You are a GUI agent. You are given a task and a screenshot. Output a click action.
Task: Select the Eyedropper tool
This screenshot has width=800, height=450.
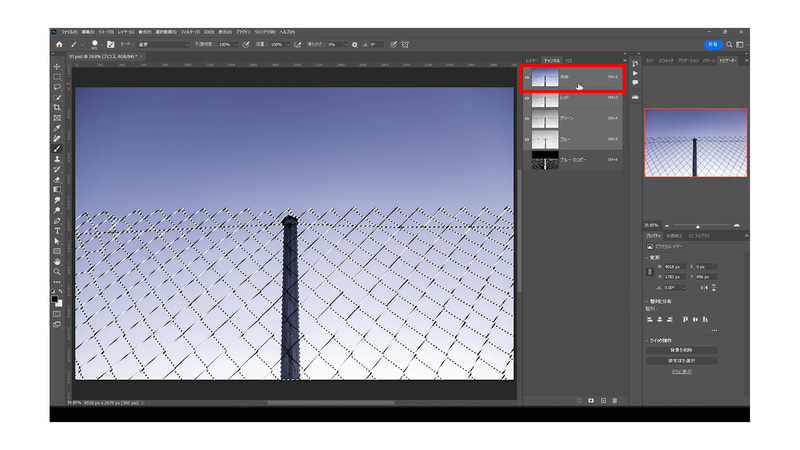coord(57,128)
